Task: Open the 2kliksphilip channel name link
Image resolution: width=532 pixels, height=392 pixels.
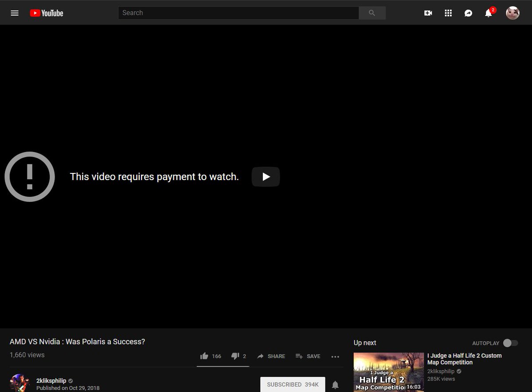Action: (x=51, y=380)
